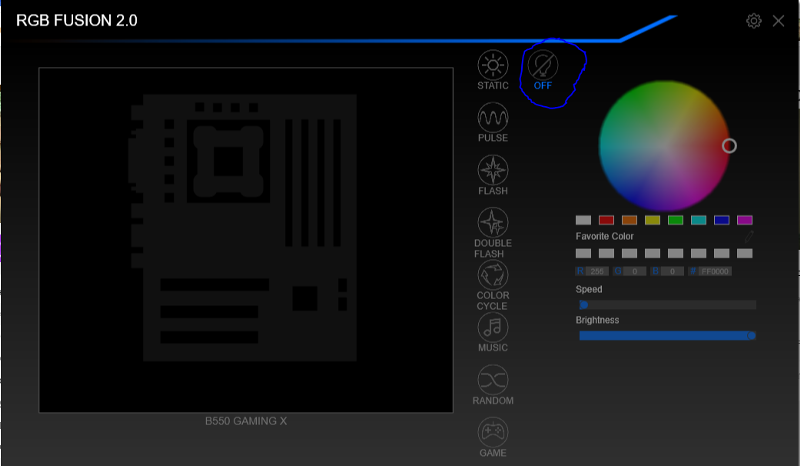Click the favorite color edit pencil

748,237
